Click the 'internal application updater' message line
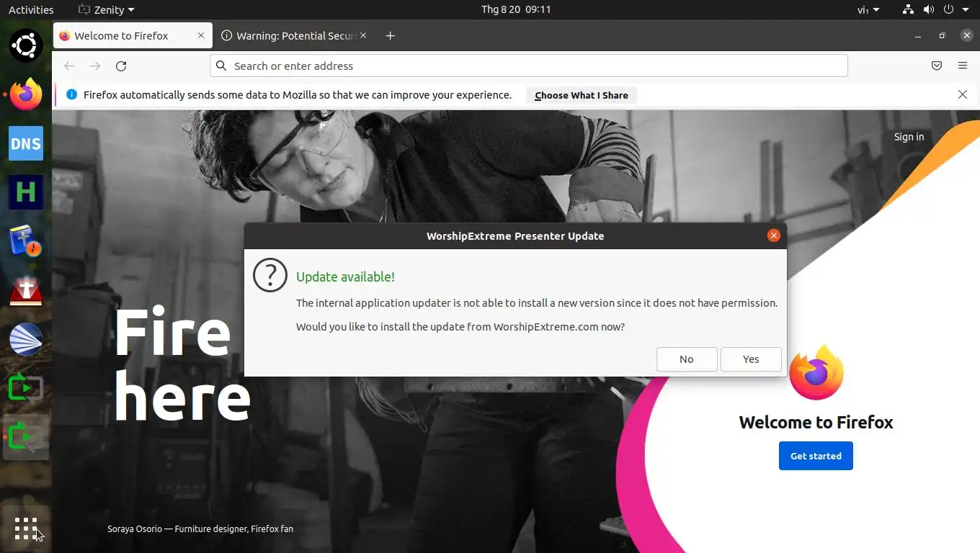This screenshot has height=553, width=980. [x=537, y=303]
